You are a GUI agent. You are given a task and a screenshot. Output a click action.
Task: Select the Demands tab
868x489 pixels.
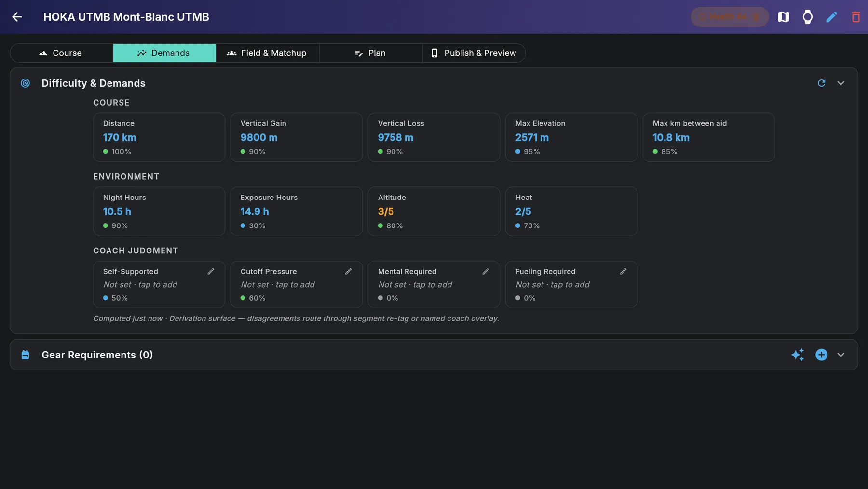coord(164,53)
